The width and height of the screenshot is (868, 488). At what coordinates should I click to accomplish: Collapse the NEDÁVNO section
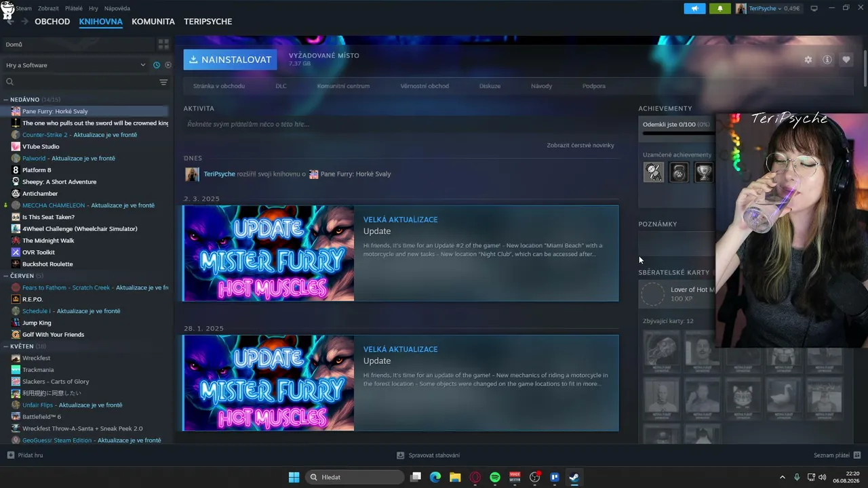(x=5, y=100)
